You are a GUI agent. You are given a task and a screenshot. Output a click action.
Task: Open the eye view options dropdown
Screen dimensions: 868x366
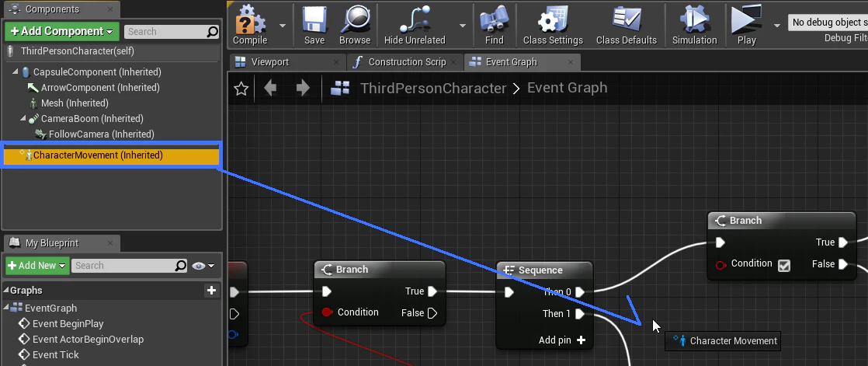point(203,266)
